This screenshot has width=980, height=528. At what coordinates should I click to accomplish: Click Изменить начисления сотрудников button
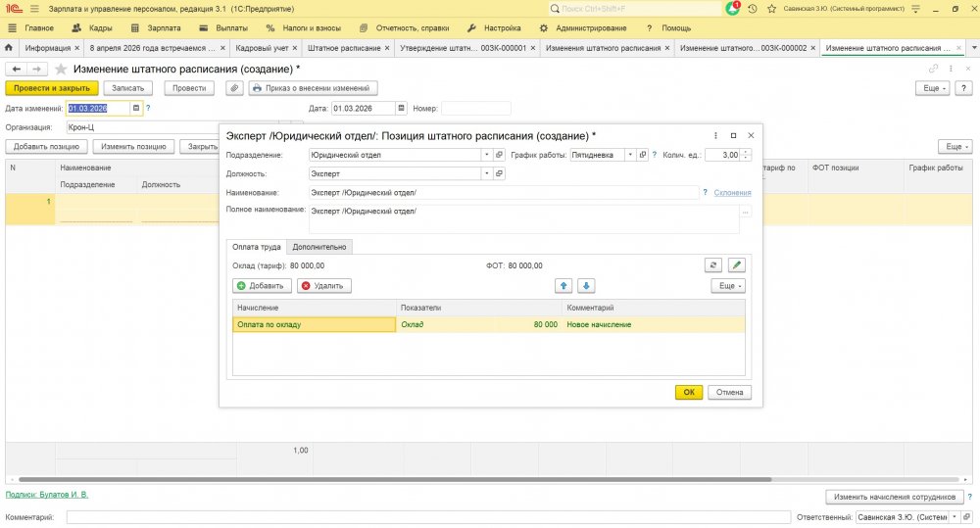click(x=895, y=497)
